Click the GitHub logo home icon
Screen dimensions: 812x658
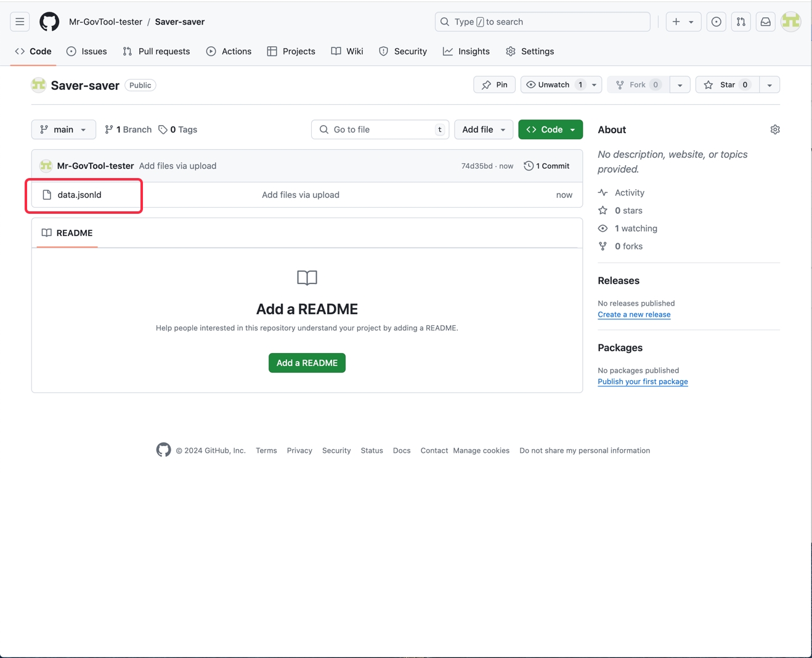[x=49, y=22]
